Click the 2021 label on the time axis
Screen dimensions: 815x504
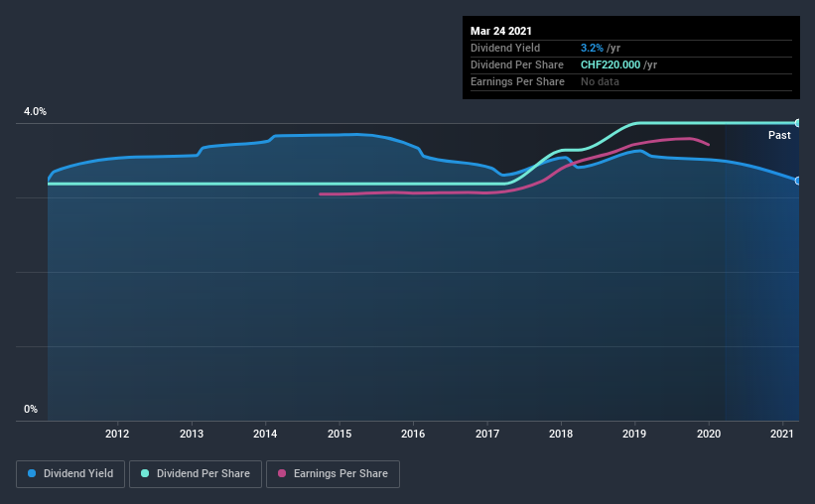pos(781,434)
